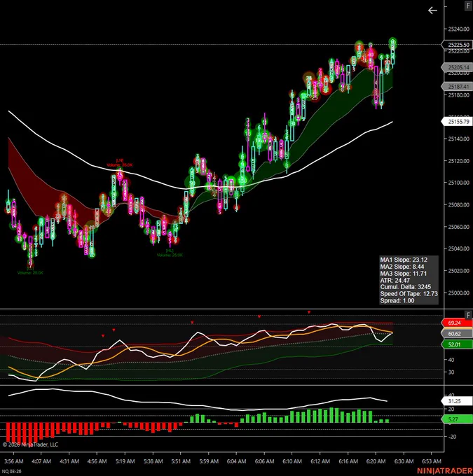Image resolution: width=473 pixels, height=476 pixels.
Task: Click the 4:56 AM time axis label
Action: pyautogui.click(x=97, y=461)
